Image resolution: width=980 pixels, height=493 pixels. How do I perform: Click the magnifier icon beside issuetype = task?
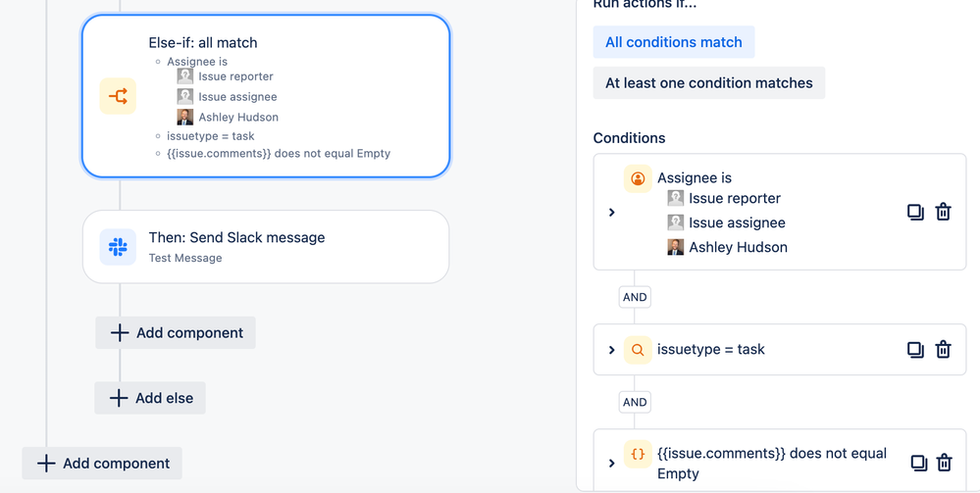(638, 350)
